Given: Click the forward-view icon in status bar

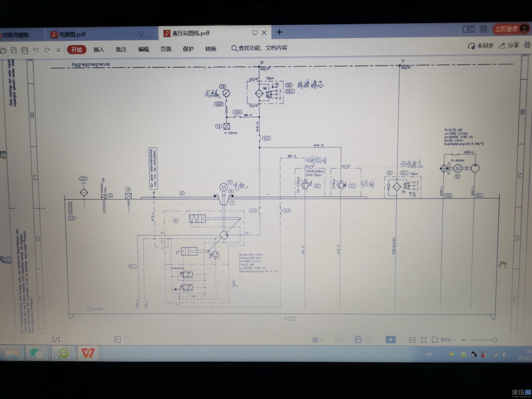Looking at the screenshot, I should click(x=128, y=340).
